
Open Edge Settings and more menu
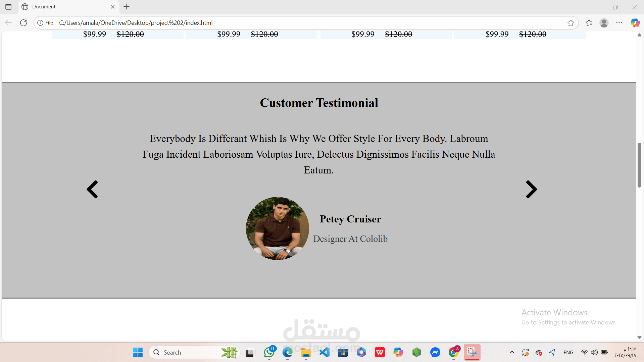pos(619,23)
